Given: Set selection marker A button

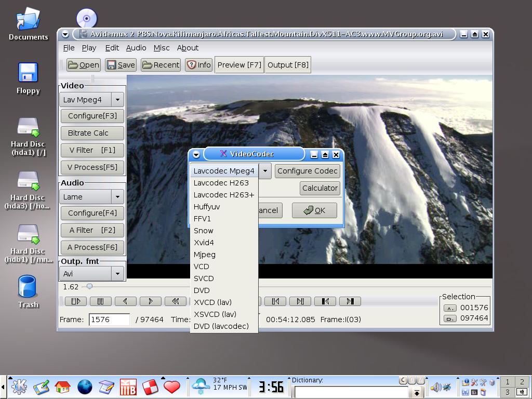Looking at the screenshot, I should (x=450, y=308).
